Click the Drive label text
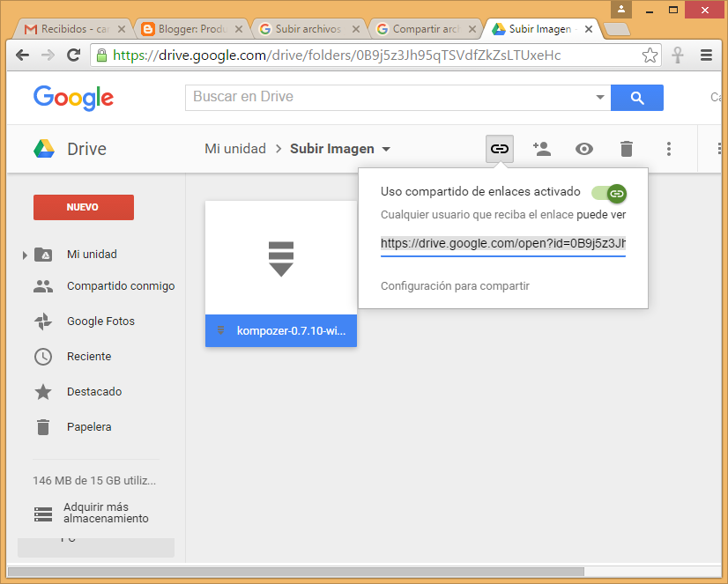The image size is (728, 584). coord(87,150)
